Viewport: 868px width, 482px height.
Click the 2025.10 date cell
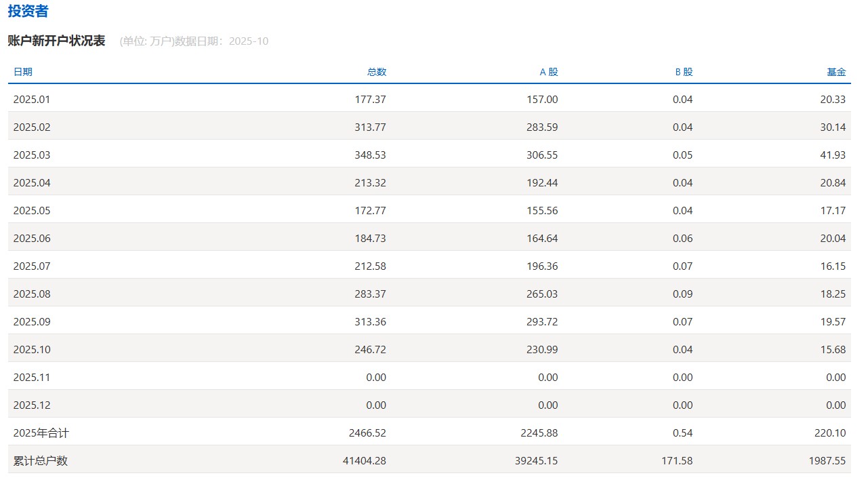tap(32, 350)
